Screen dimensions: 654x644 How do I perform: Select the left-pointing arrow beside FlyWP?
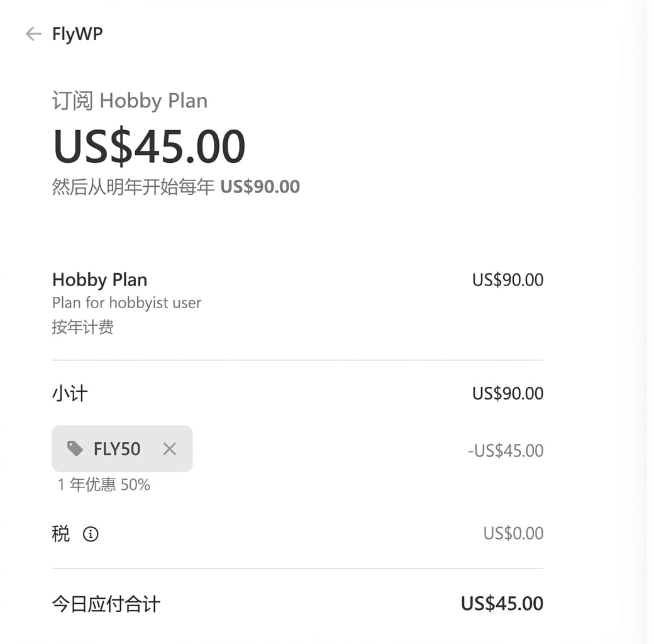pyautogui.click(x=32, y=33)
